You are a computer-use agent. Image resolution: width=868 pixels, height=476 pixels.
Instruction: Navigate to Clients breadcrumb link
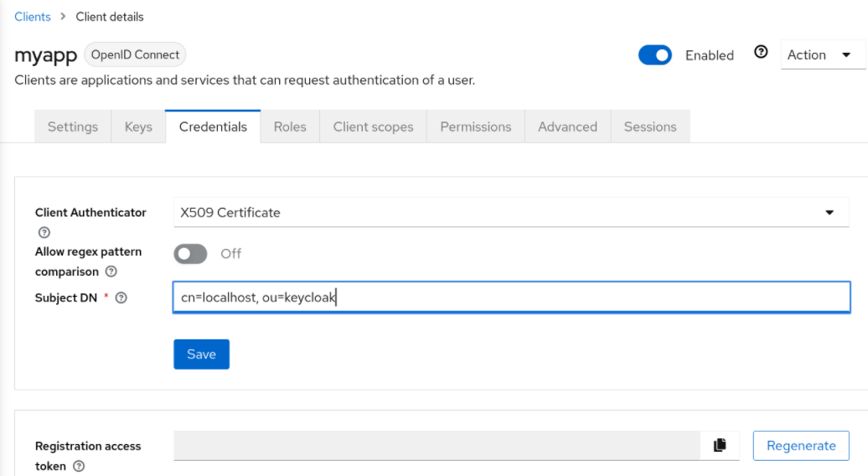pos(33,17)
